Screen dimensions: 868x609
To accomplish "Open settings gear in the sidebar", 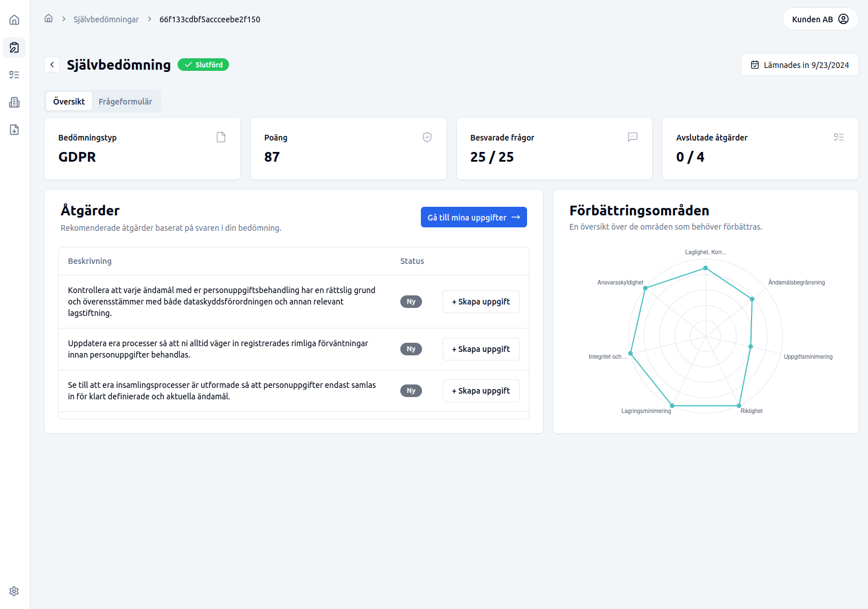I will tap(14, 591).
